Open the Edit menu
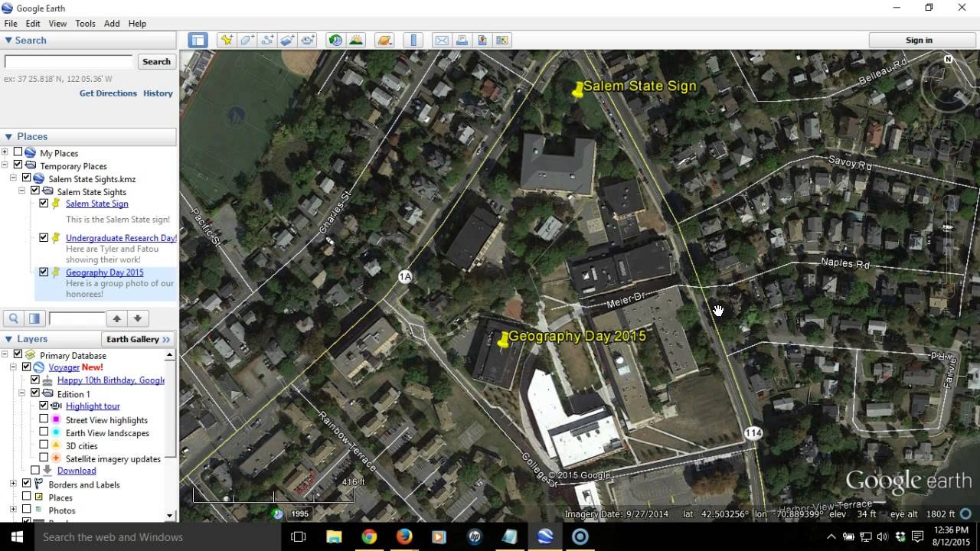 click(32, 24)
